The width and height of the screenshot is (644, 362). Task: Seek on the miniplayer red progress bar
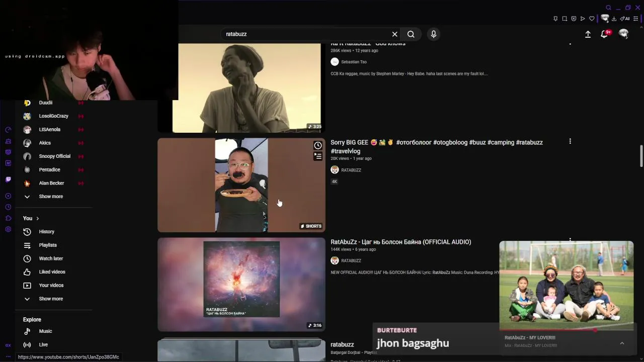567,330
